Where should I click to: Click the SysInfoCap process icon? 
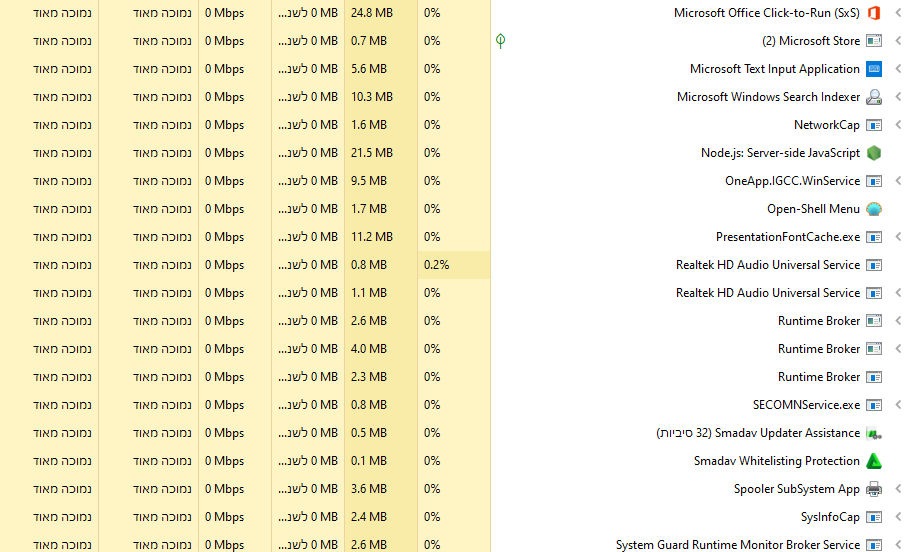click(873, 517)
